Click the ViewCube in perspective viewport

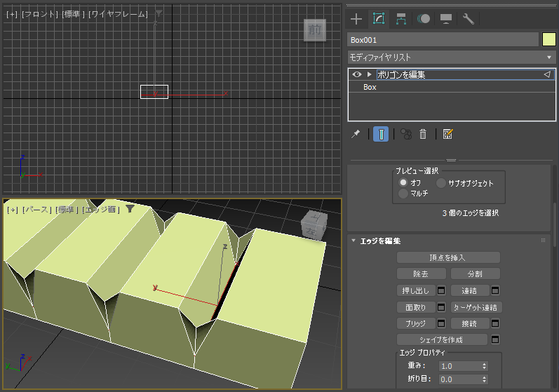(x=314, y=224)
